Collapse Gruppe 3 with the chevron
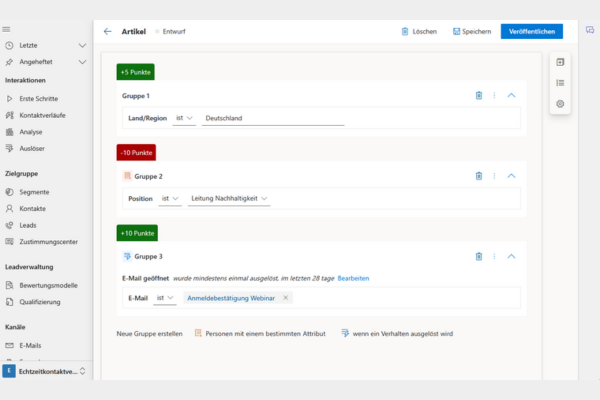This screenshot has width=600, height=400. tap(511, 256)
